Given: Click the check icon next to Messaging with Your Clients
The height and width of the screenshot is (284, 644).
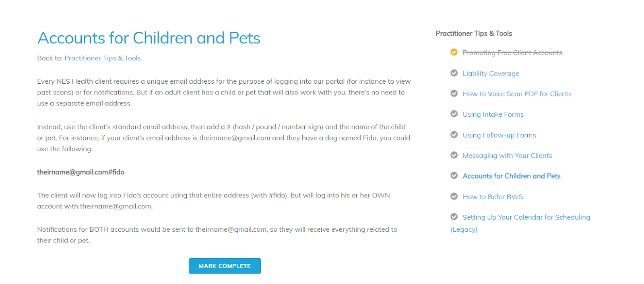Looking at the screenshot, I should tap(454, 155).
